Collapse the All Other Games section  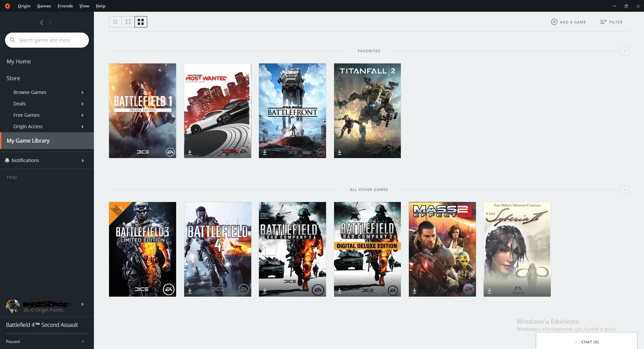click(x=624, y=190)
